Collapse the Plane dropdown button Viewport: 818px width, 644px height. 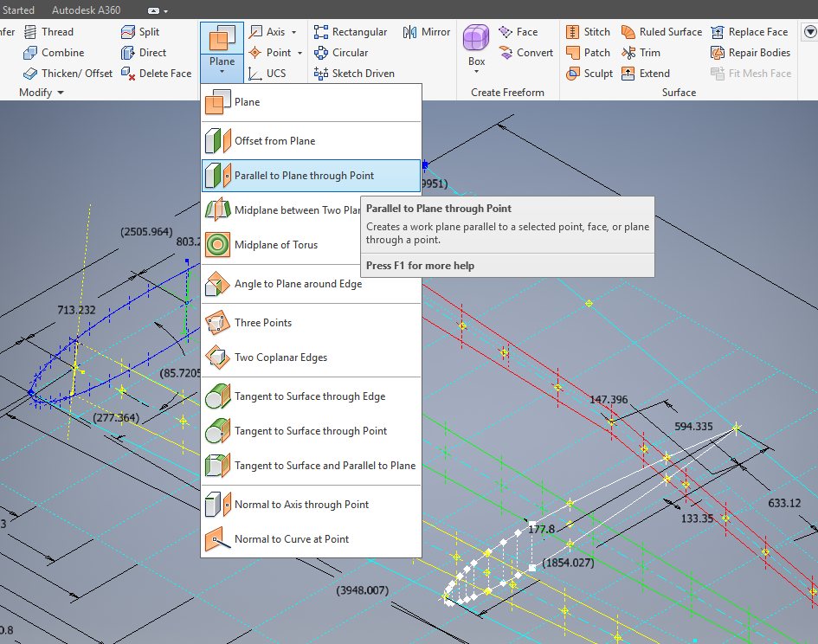tap(222, 71)
